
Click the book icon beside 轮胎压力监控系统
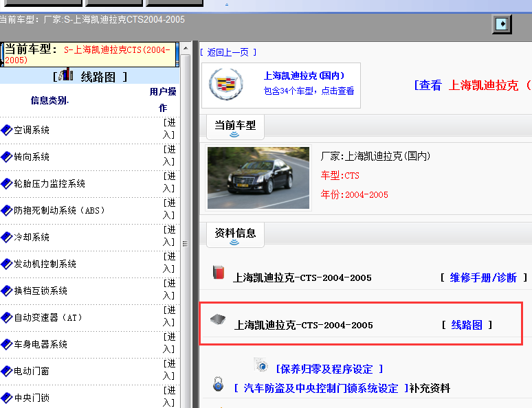click(x=6, y=183)
